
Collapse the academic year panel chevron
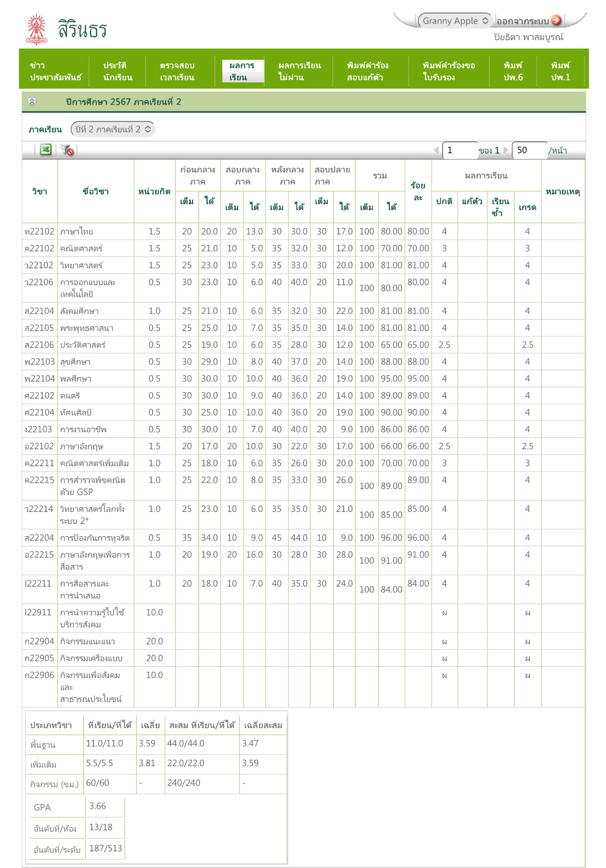point(32,101)
